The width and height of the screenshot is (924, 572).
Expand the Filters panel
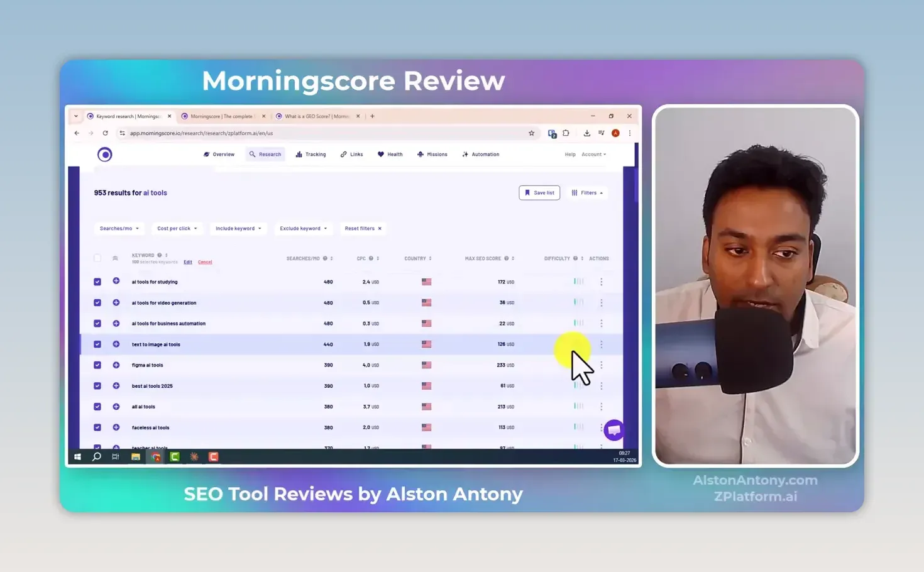pos(587,193)
